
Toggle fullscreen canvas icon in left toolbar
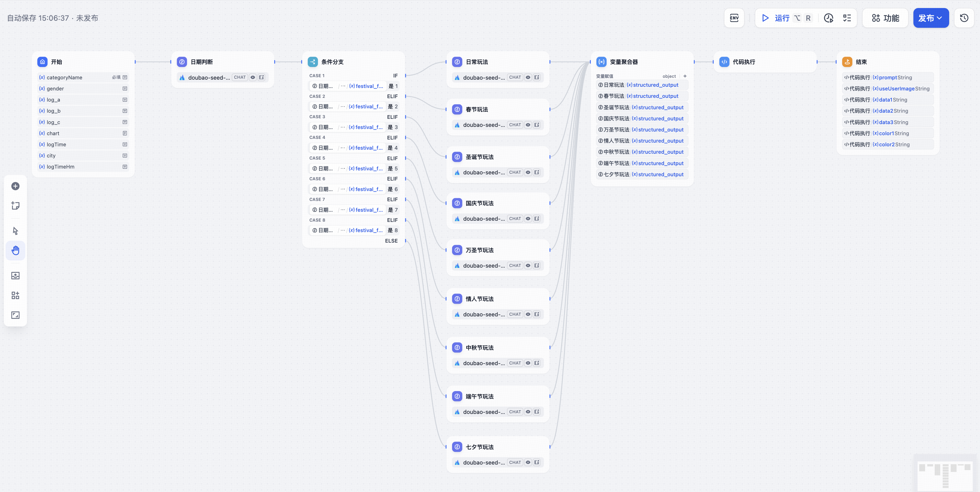pos(15,315)
